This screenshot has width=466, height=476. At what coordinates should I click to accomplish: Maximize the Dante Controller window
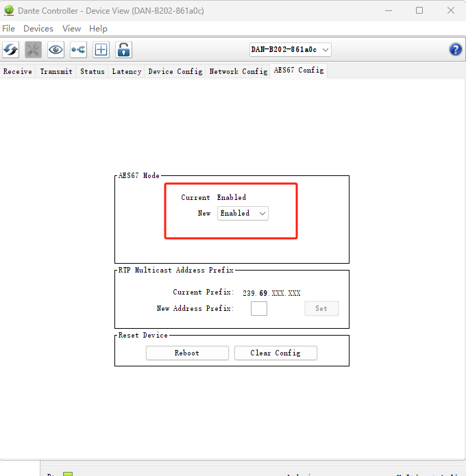(x=419, y=11)
